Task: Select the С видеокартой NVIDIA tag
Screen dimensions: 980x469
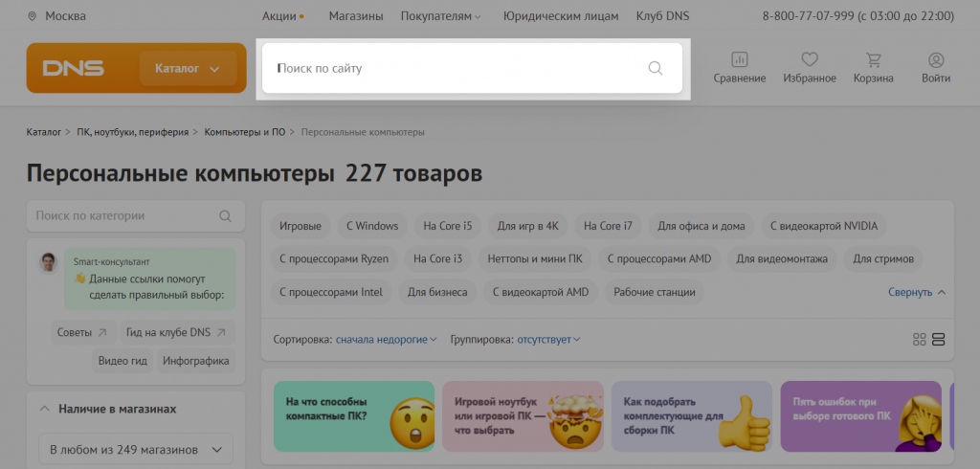Action: click(x=824, y=226)
